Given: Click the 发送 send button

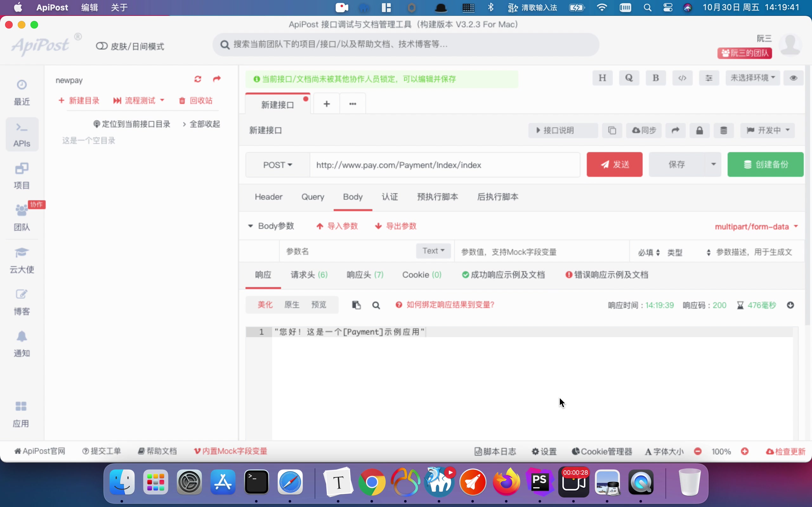Looking at the screenshot, I should pyautogui.click(x=614, y=164).
